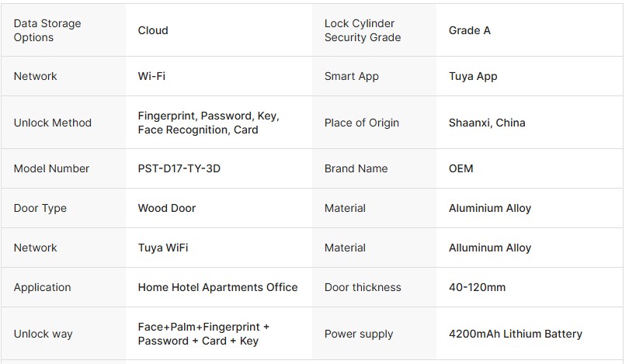Image resolution: width=629 pixels, height=364 pixels.
Task: Click the PST-D17-TY-3D model value
Action: coord(179,168)
